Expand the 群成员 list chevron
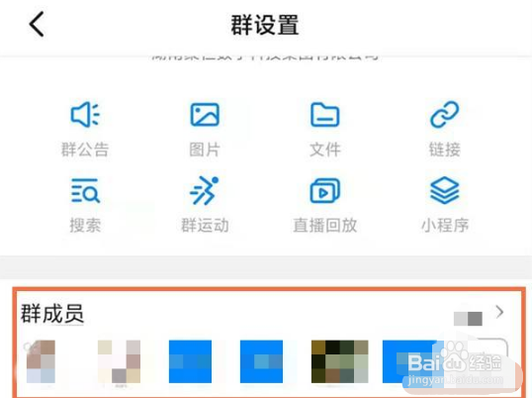The height and width of the screenshot is (398, 532). point(499,312)
